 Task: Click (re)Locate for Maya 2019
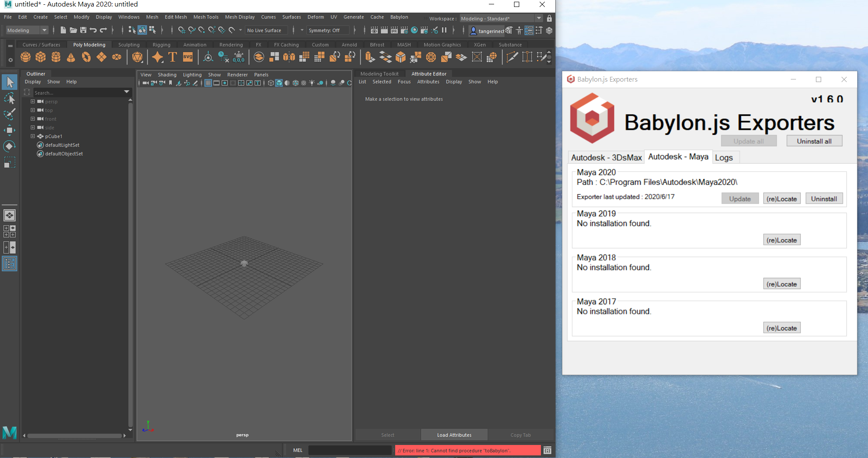(782, 240)
